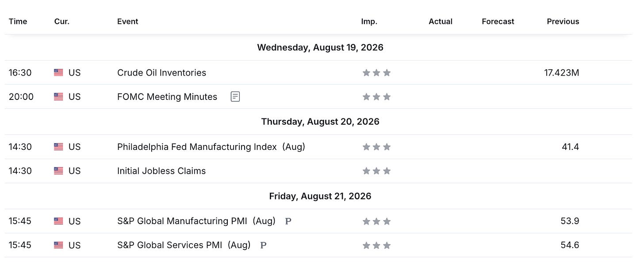Click the Previous column header
This screenshot has width=644, height=267.
point(563,21)
